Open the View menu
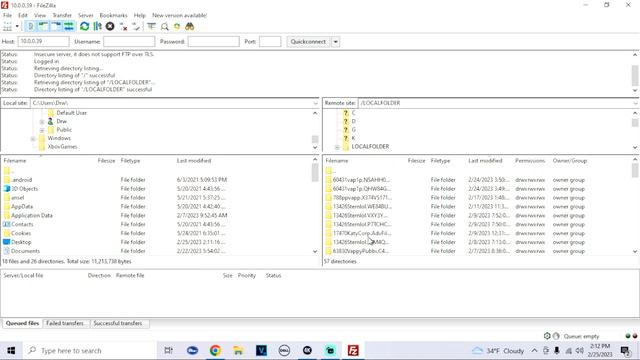The image size is (640, 360). [x=40, y=15]
